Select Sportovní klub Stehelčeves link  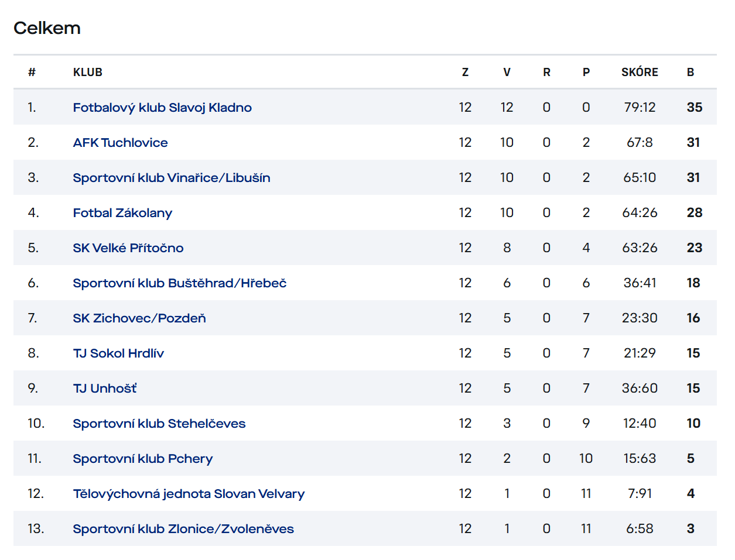[159, 424]
